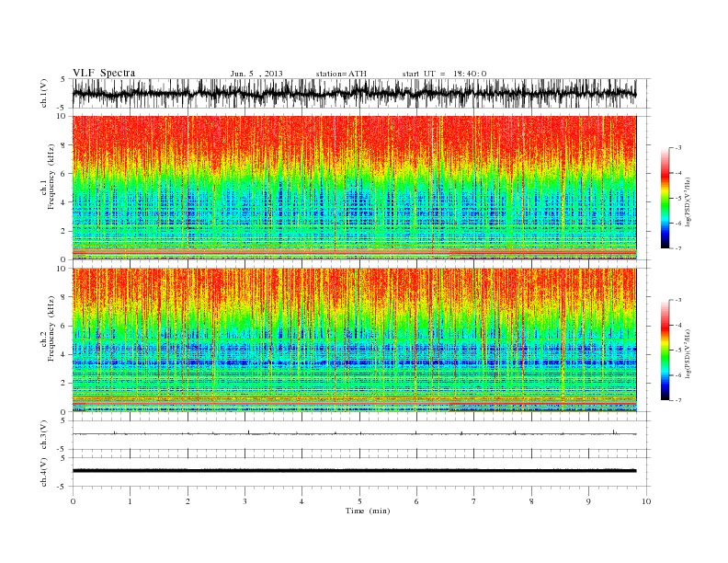Click the "VLF Spectra" title text
The image size is (728, 563).
[x=104, y=73]
